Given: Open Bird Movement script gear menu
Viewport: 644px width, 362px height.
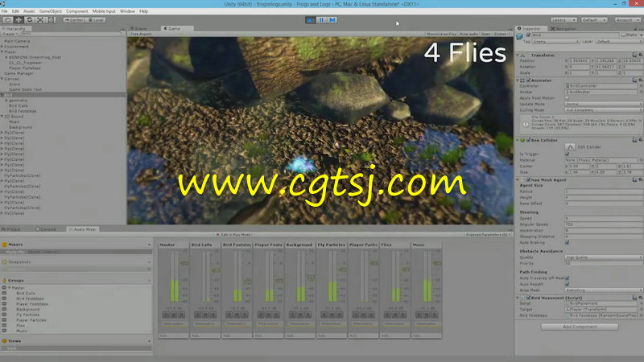Looking at the screenshot, I should (x=640, y=298).
